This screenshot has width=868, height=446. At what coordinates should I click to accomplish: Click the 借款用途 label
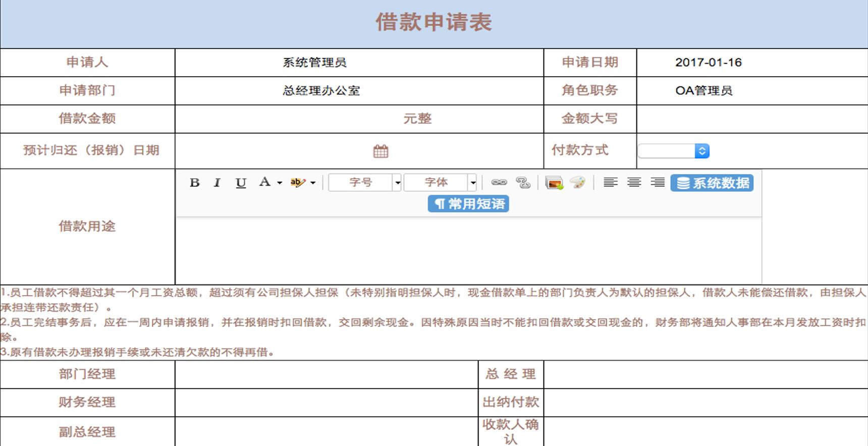click(x=87, y=226)
